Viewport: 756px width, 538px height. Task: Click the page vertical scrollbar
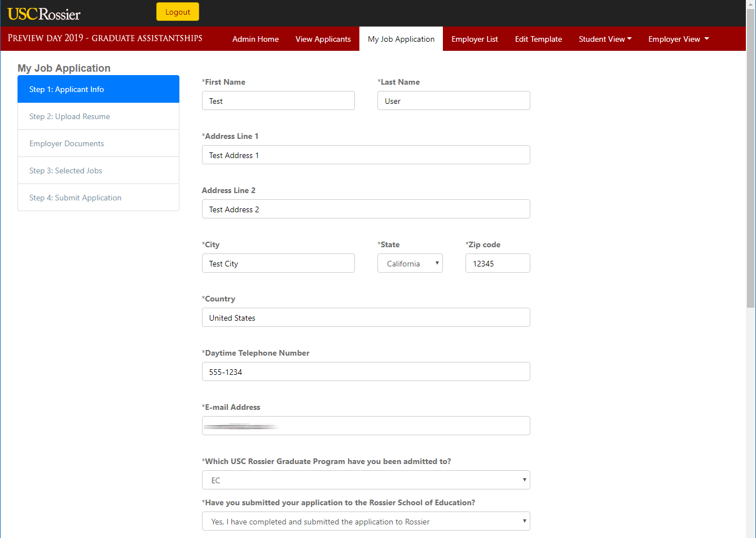(750, 169)
